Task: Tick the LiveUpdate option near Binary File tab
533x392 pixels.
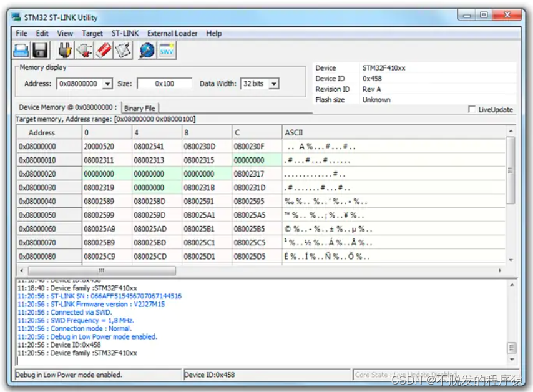Action: (472, 108)
